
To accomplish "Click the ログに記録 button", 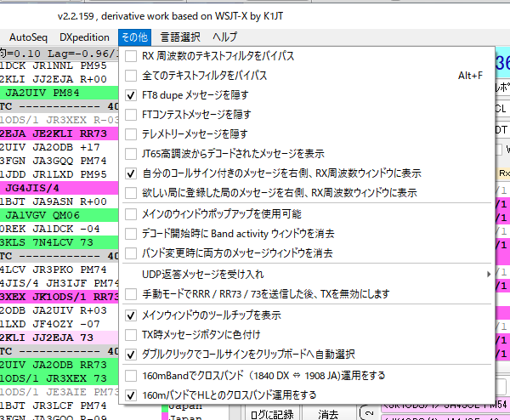I will tap(272, 414).
